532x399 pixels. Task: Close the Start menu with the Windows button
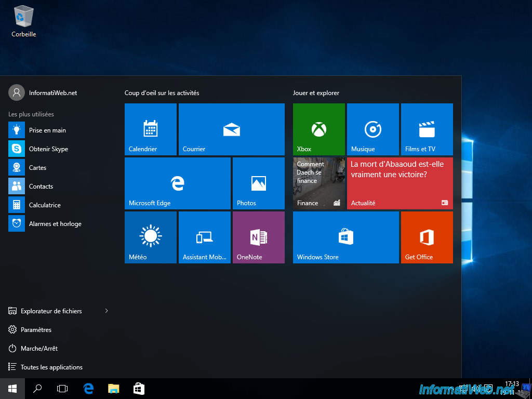pos(12,389)
